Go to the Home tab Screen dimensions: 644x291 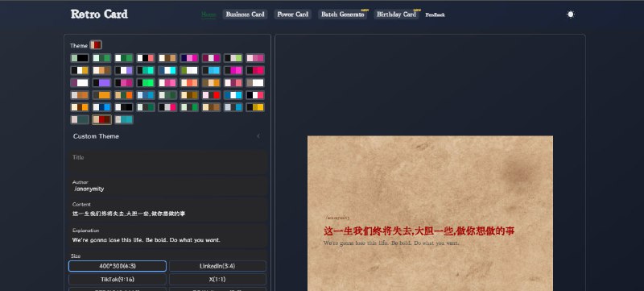(x=208, y=15)
